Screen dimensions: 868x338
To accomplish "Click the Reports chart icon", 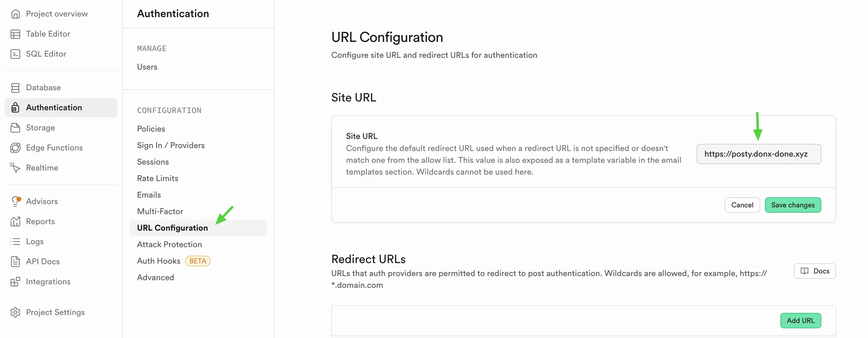I will [15, 221].
